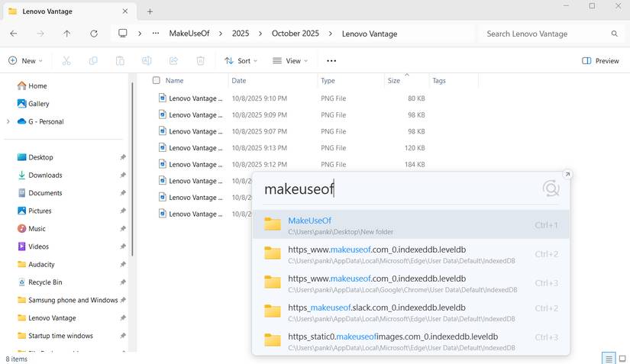Go up one folder level
This screenshot has width=630, height=364.
coord(66,34)
